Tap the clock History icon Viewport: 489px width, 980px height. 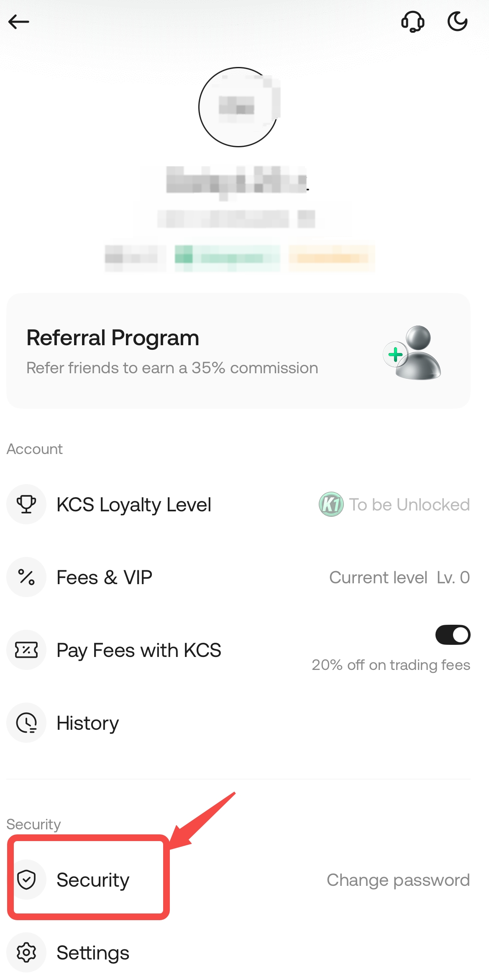26,723
